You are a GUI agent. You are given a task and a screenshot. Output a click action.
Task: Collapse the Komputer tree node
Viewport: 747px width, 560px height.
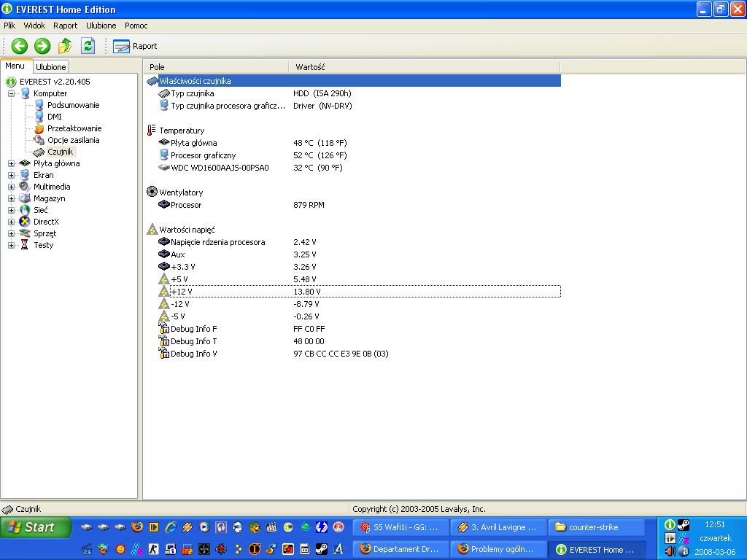click(12, 93)
